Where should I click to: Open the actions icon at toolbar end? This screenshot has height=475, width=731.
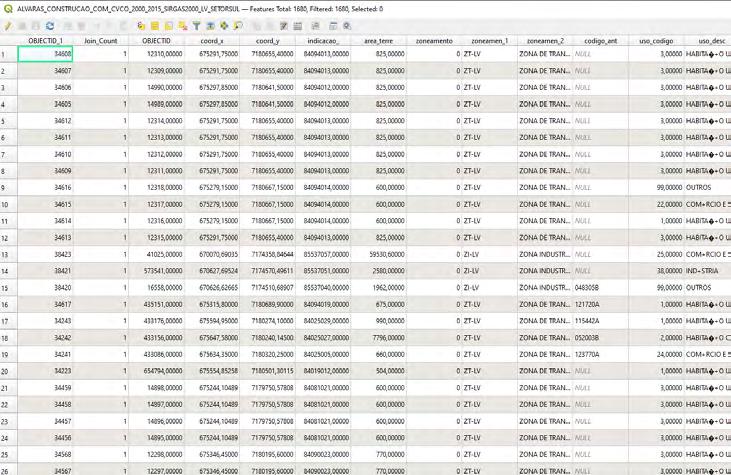pyautogui.click(x=347, y=26)
